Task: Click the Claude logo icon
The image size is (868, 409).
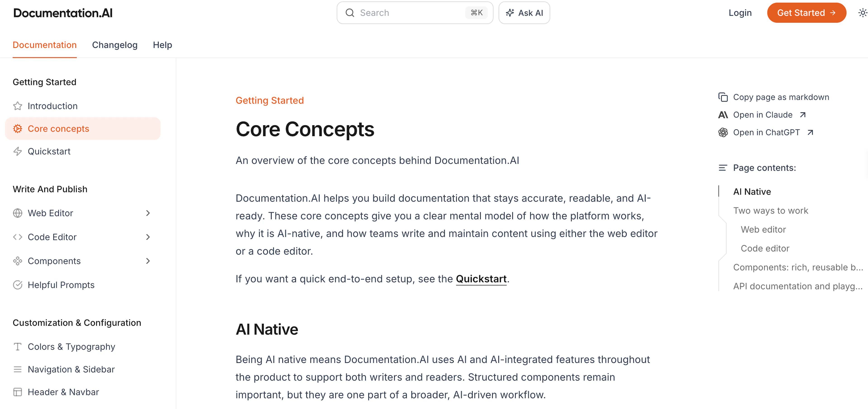Action: (723, 115)
